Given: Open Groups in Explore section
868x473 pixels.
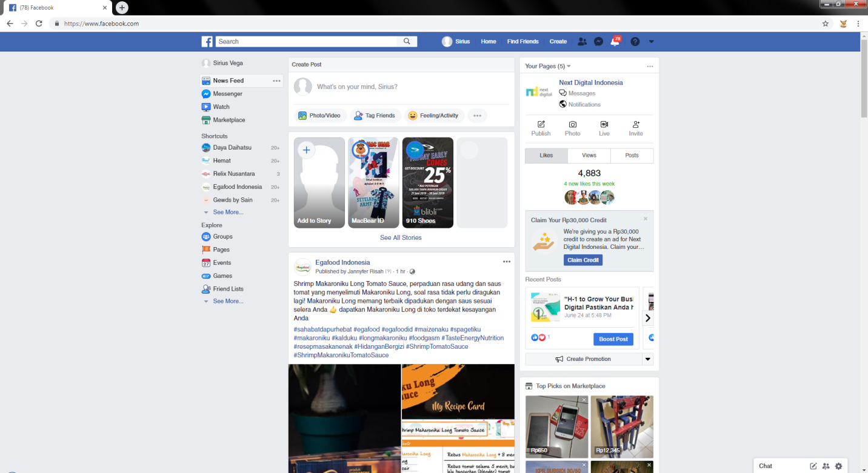Looking at the screenshot, I should coord(222,237).
